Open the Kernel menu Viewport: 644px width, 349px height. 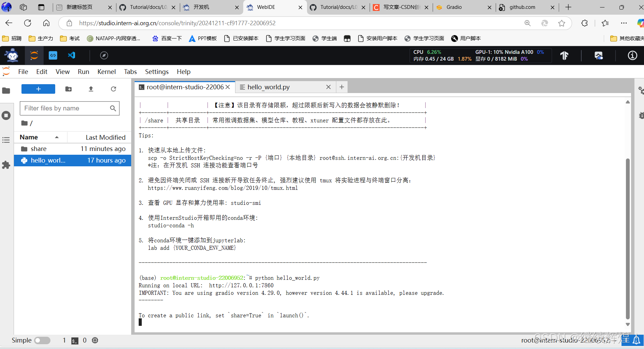click(x=106, y=72)
